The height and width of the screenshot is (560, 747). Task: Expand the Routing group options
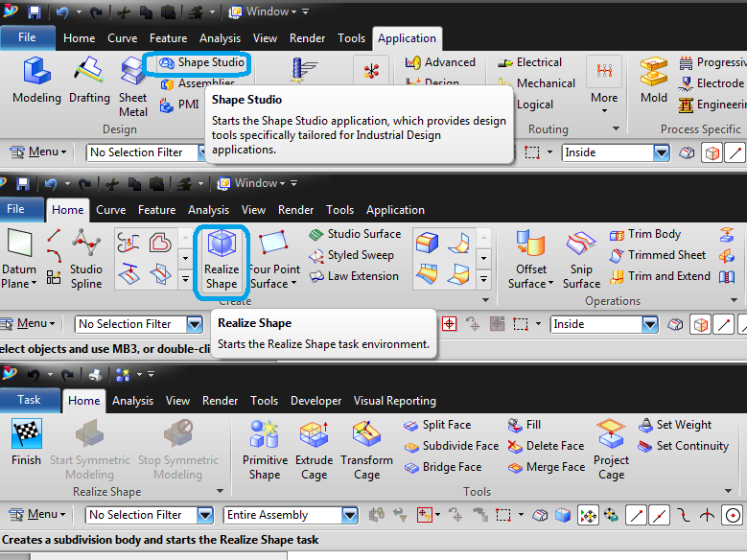pyautogui.click(x=616, y=128)
